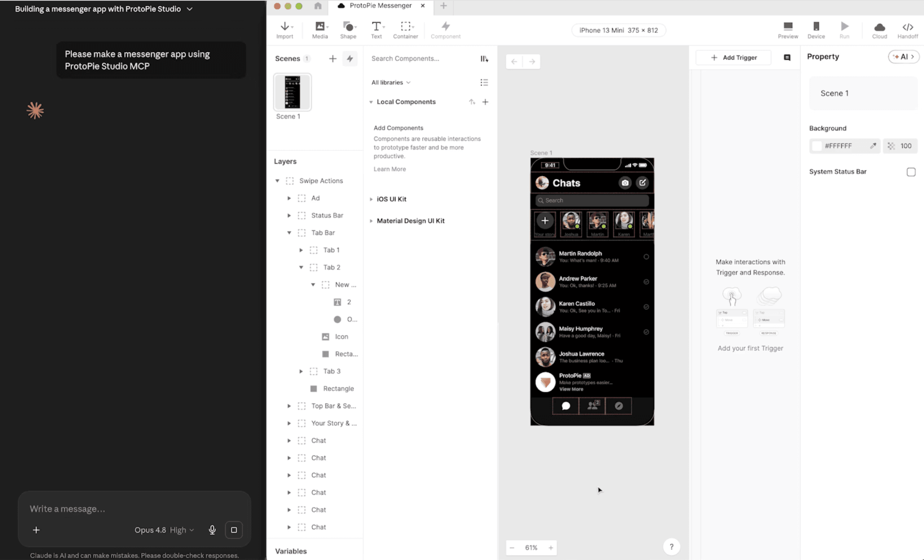Viewport: 924px width, 560px height.
Task: Go to the ProtoPie home screen
Action: click(318, 6)
